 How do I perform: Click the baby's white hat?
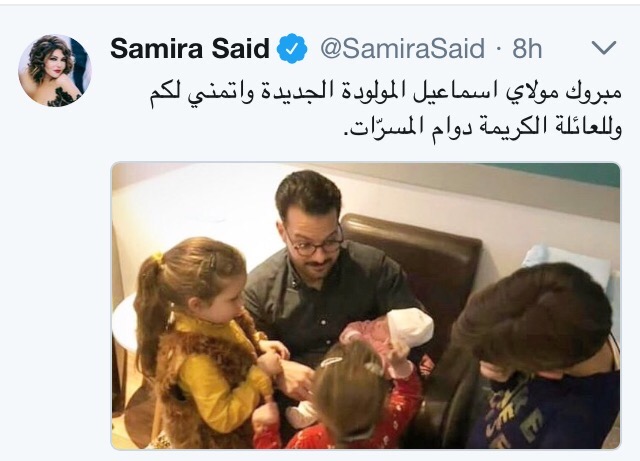tap(409, 327)
